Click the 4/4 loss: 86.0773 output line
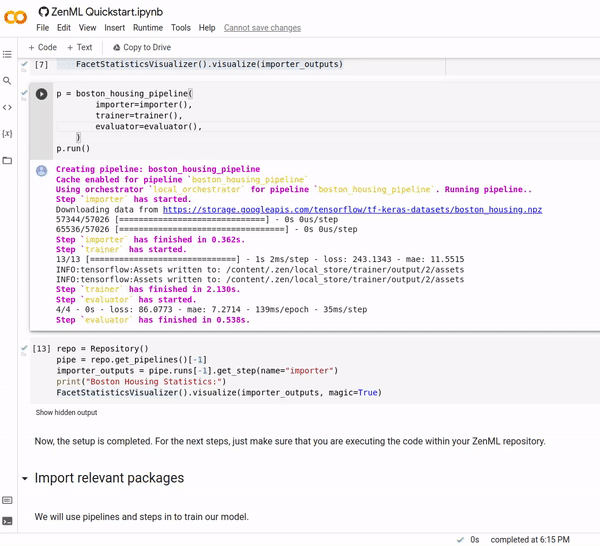 pyautogui.click(x=211, y=309)
